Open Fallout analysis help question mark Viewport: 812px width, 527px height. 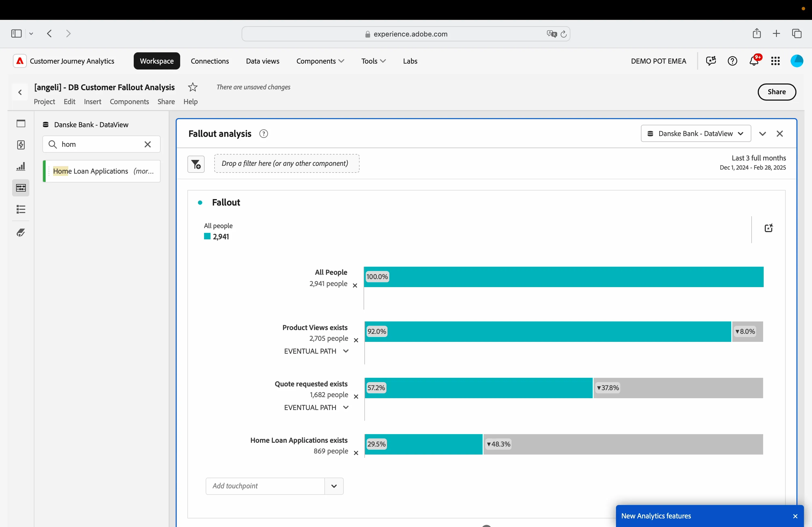(x=263, y=134)
